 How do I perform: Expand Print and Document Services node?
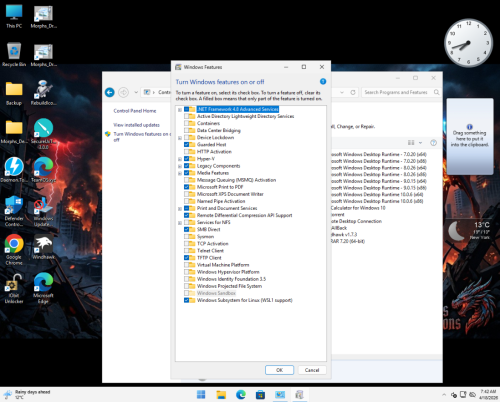[180, 208]
